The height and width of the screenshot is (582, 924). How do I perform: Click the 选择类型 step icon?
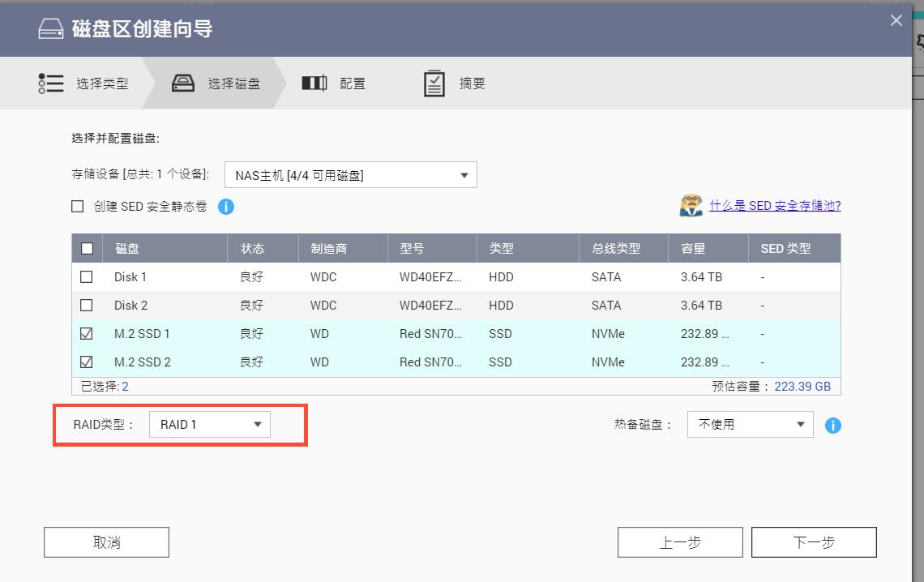click(x=50, y=82)
